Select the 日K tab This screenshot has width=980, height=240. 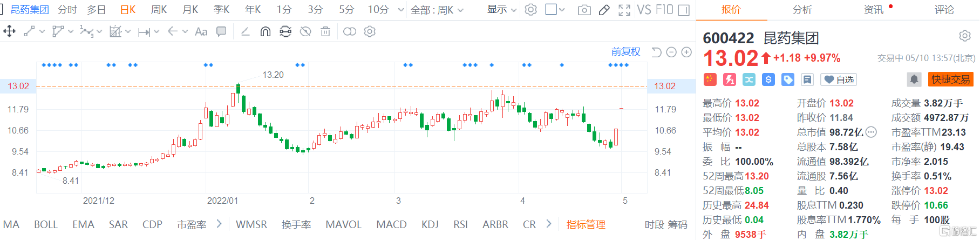point(128,10)
